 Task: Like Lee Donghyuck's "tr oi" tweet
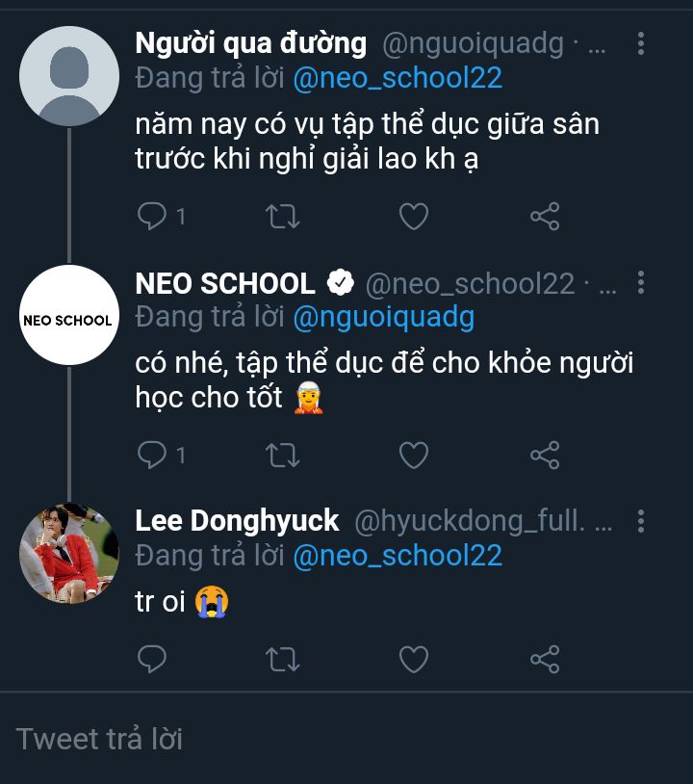click(414, 660)
